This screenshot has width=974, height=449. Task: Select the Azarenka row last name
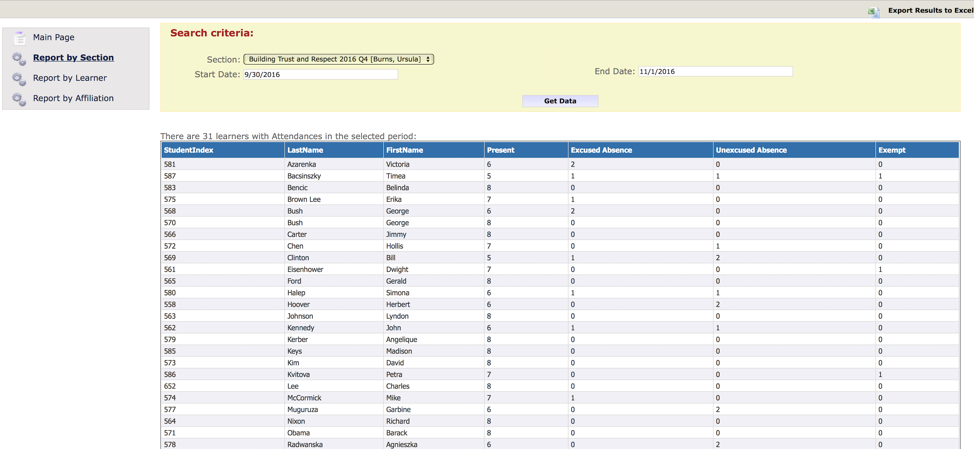(301, 164)
